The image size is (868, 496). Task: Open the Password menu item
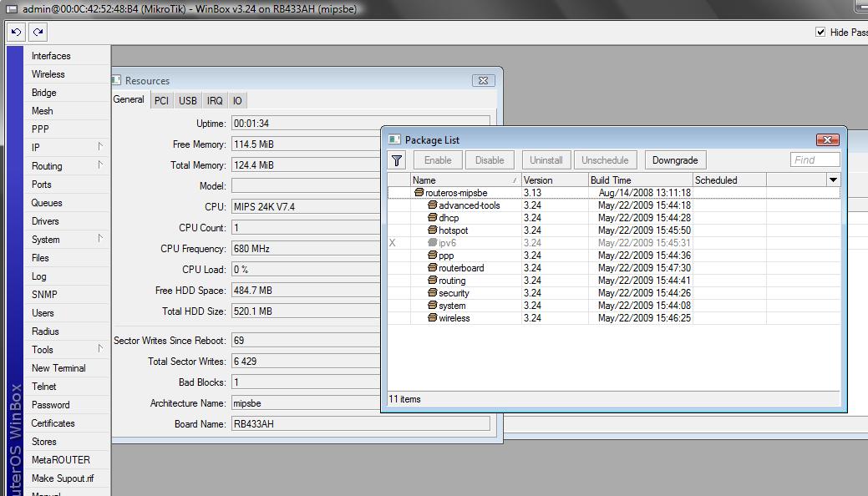click(50, 405)
